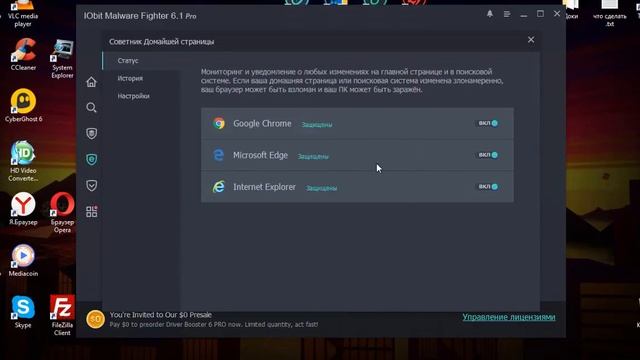The width and height of the screenshot is (640, 360).
Task: Select the highlighted green shield icon in sidebar
Action: [x=91, y=160]
